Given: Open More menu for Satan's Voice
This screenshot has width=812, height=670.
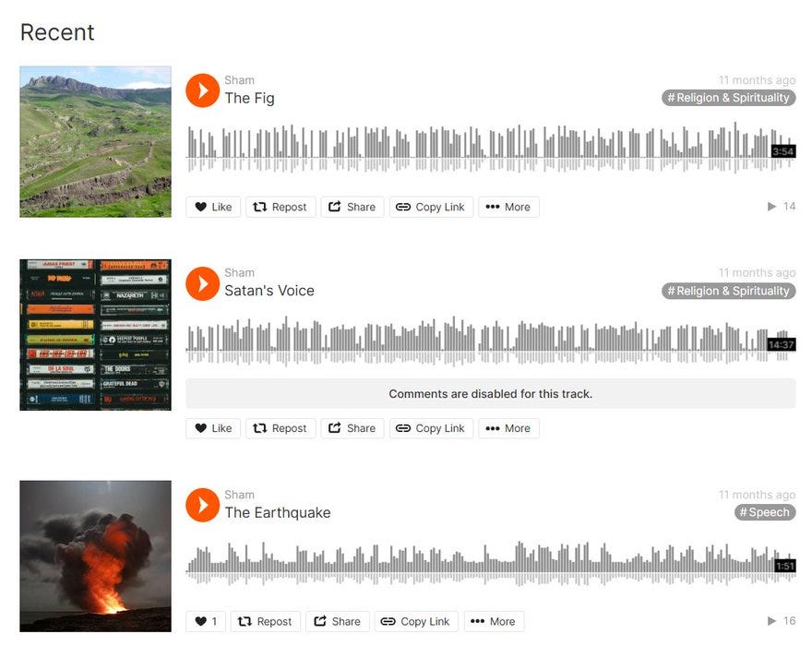Looking at the screenshot, I should pyautogui.click(x=508, y=428).
